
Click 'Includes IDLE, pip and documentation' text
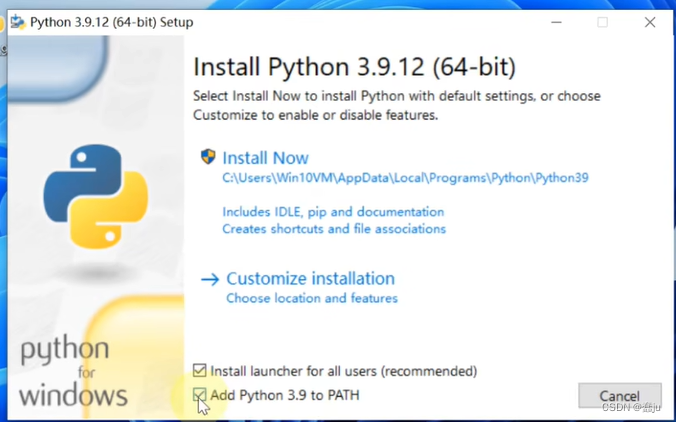[x=333, y=212]
